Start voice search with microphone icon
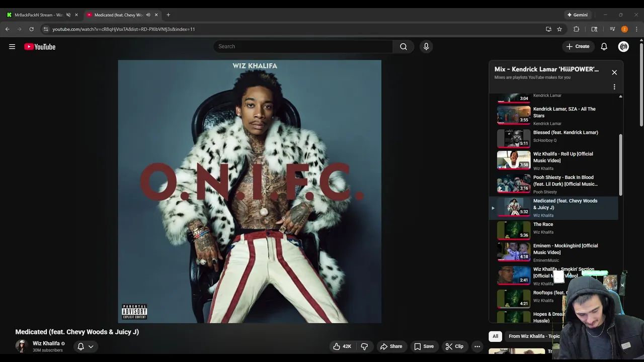Screen dimensions: 644x362 click(x=426, y=46)
